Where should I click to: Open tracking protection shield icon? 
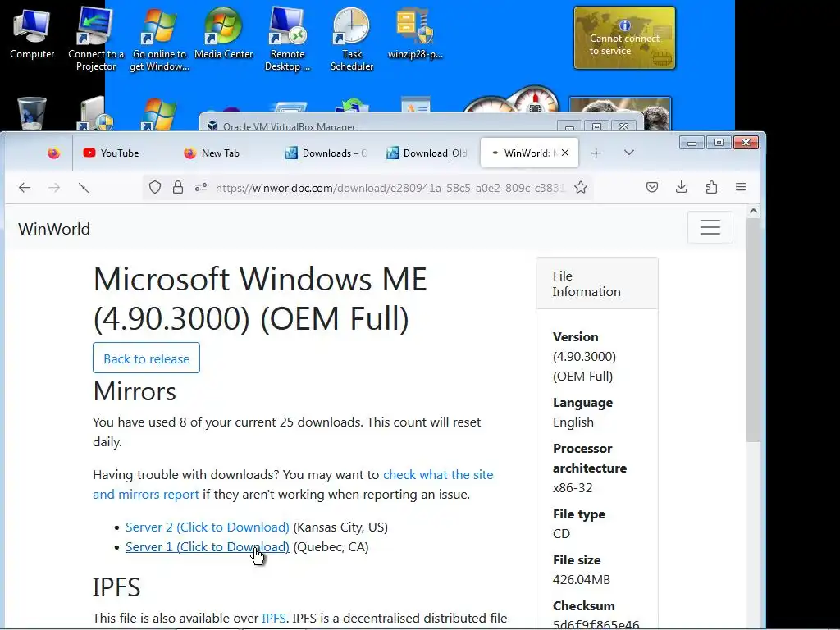(155, 188)
